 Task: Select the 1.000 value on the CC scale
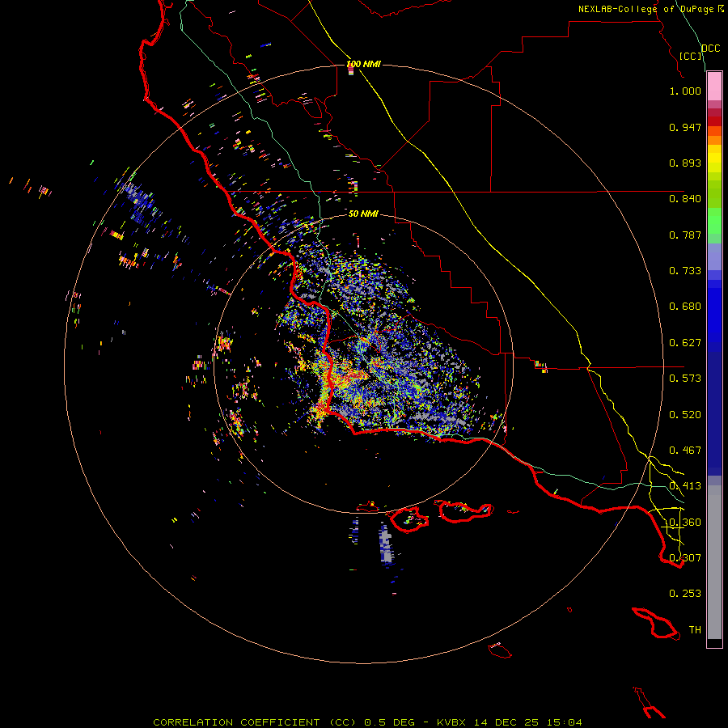point(685,91)
